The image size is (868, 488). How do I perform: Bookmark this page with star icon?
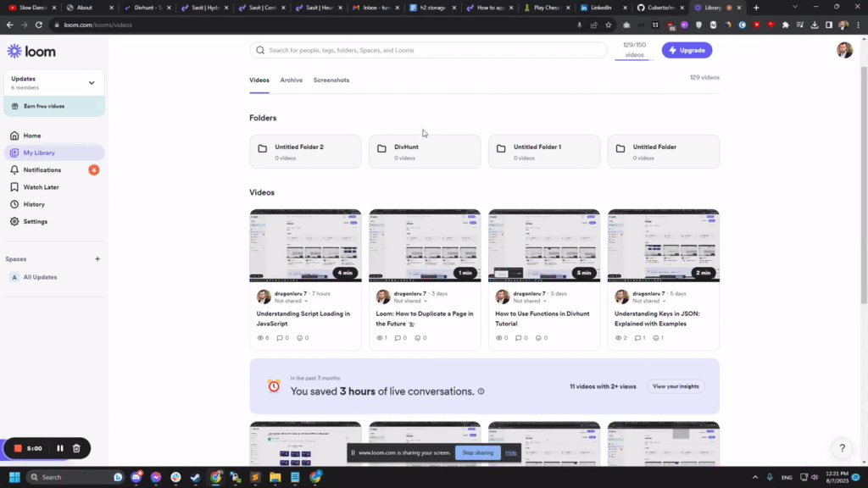[609, 25]
